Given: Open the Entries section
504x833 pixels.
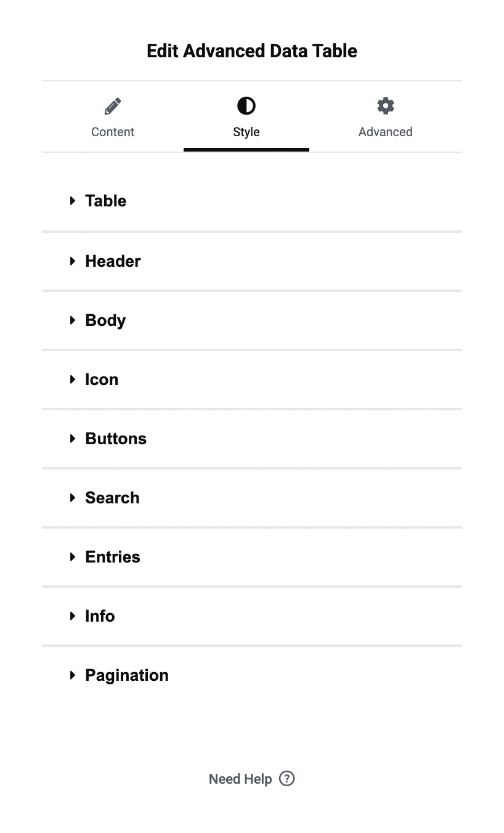Looking at the screenshot, I should (x=113, y=556).
